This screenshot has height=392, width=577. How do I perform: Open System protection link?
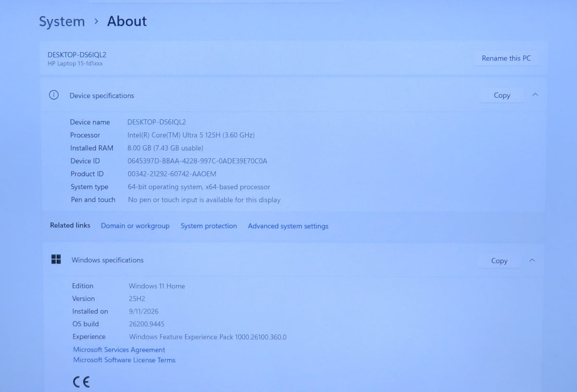209,226
